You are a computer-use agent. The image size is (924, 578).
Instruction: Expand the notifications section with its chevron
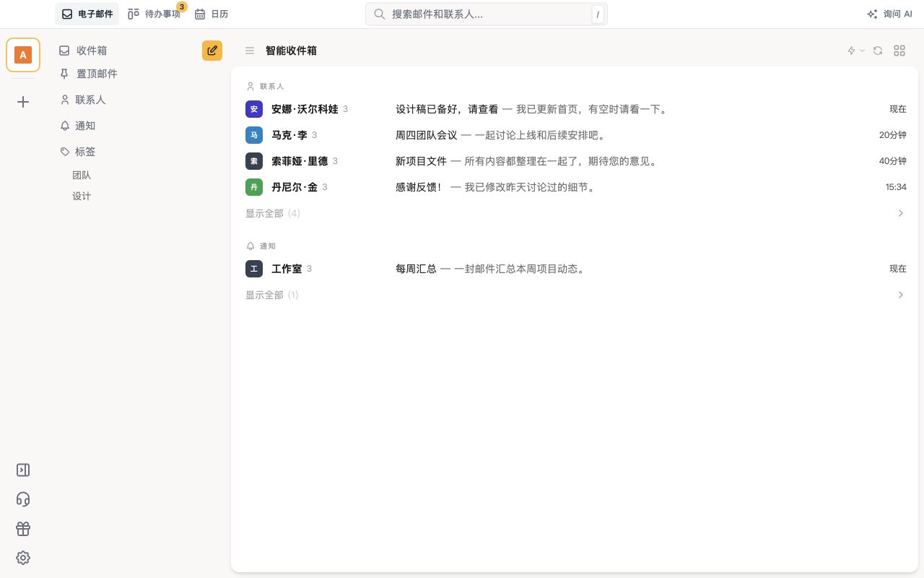coord(901,295)
